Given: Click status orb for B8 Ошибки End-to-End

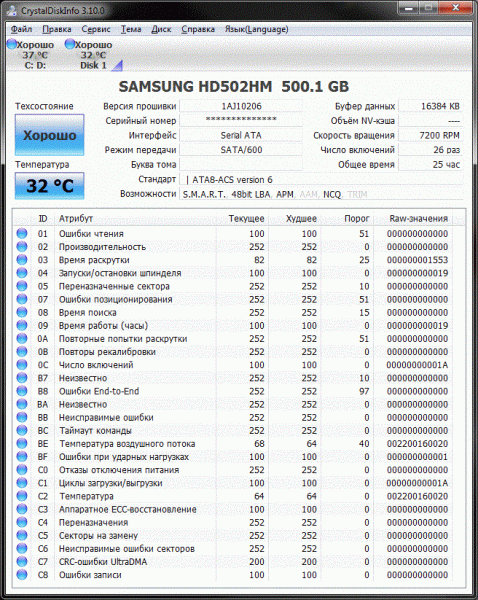Looking at the screenshot, I should pyautogui.click(x=22, y=391).
